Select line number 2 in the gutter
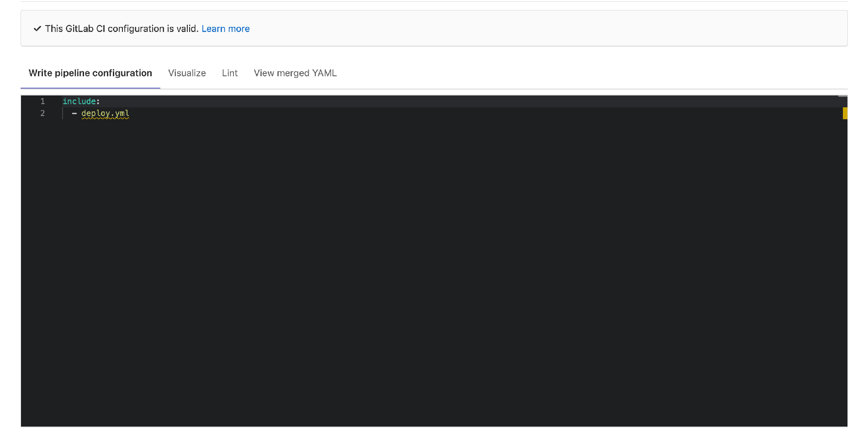This screenshot has height=438, width=868. point(42,113)
